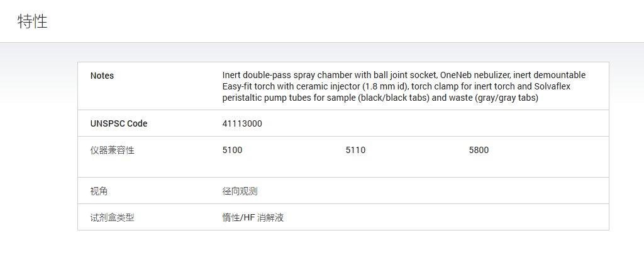Click the 特性 section heading
This screenshot has height=262, width=644.
(x=33, y=21)
